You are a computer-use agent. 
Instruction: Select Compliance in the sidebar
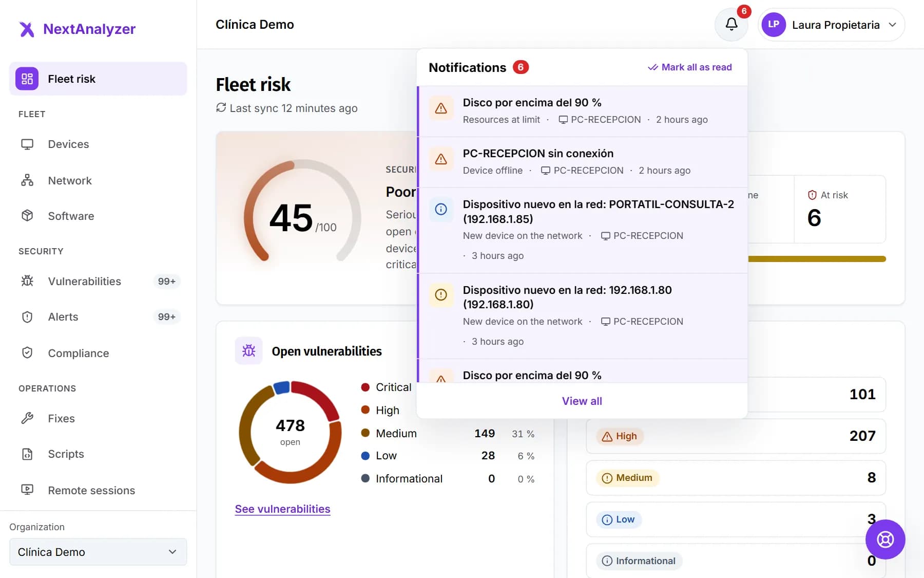pos(98,353)
